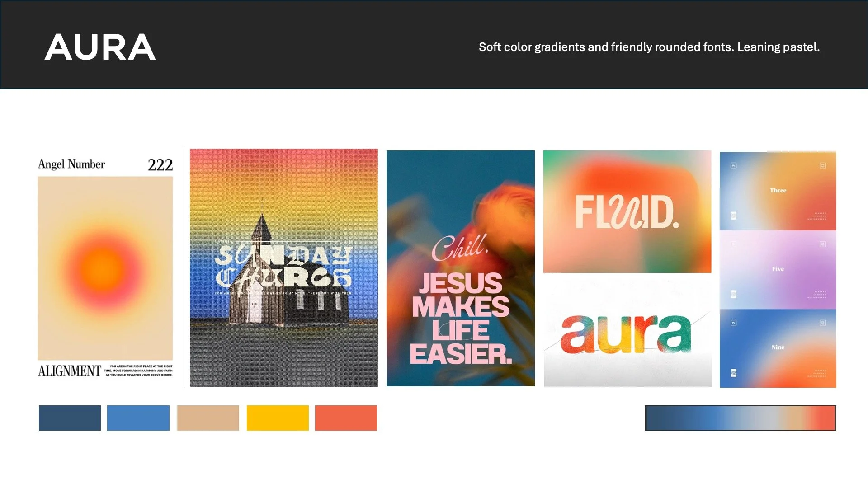Open the FLUID gradient image
The width and height of the screenshot is (868, 488).
click(x=627, y=211)
